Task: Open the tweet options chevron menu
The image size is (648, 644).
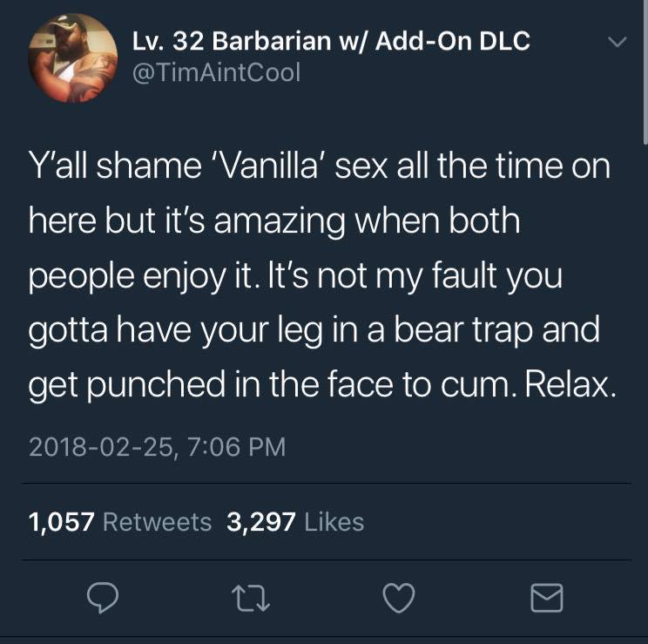Action: (x=618, y=42)
